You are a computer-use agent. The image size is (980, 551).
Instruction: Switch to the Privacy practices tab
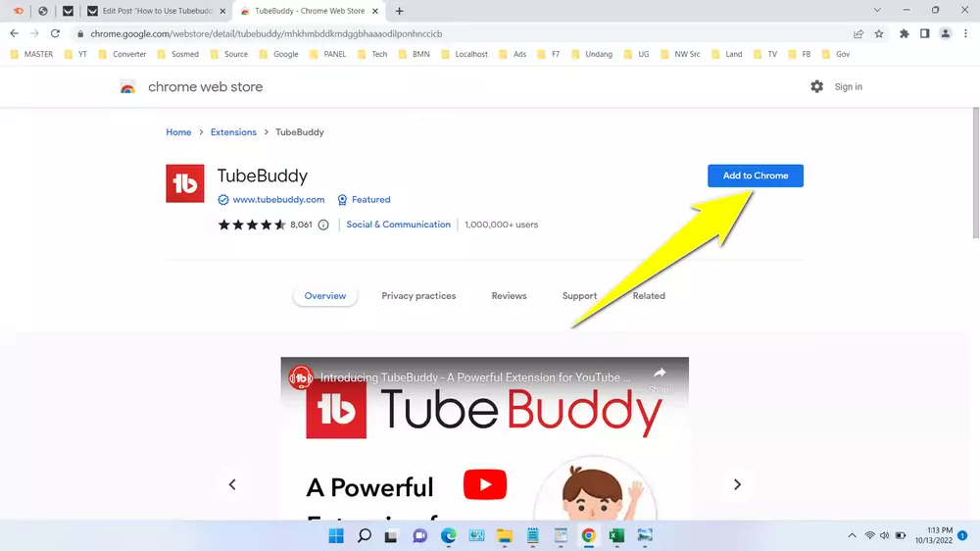click(418, 296)
